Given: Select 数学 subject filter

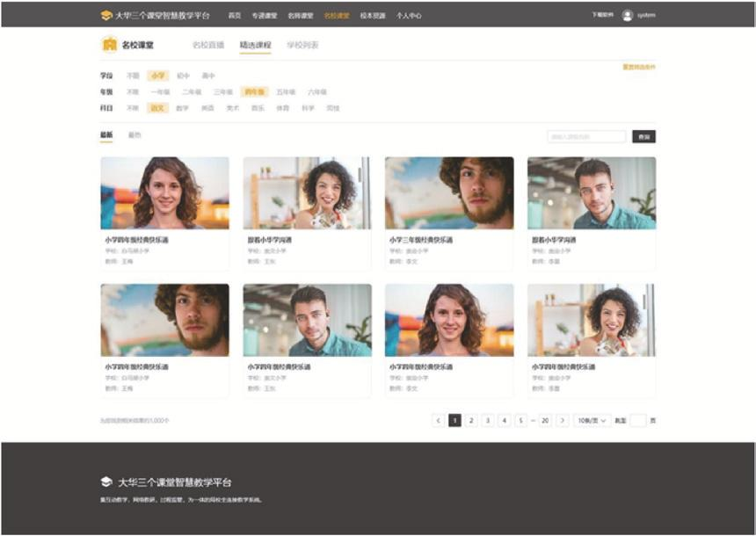Looking at the screenshot, I should (182, 108).
